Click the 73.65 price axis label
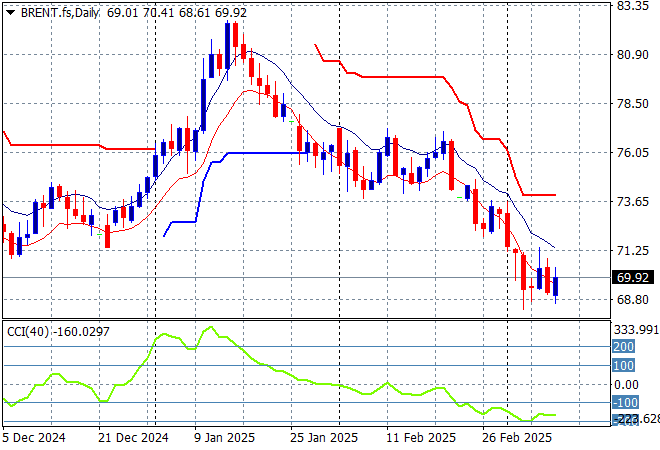The height and width of the screenshot is (450, 660). 632,202
